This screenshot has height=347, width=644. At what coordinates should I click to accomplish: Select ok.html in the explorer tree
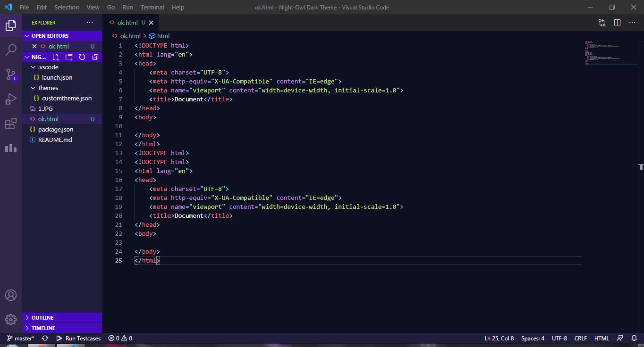coord(62,119)
